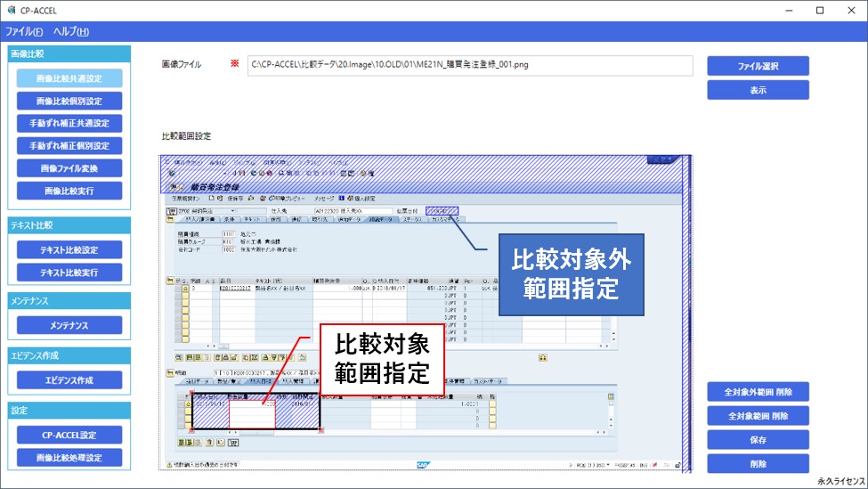Viewport: 868px width, 489px height.
Task: Click the 画像ファイル path input field
Action: pyautogui.click(x=469, y=66)
